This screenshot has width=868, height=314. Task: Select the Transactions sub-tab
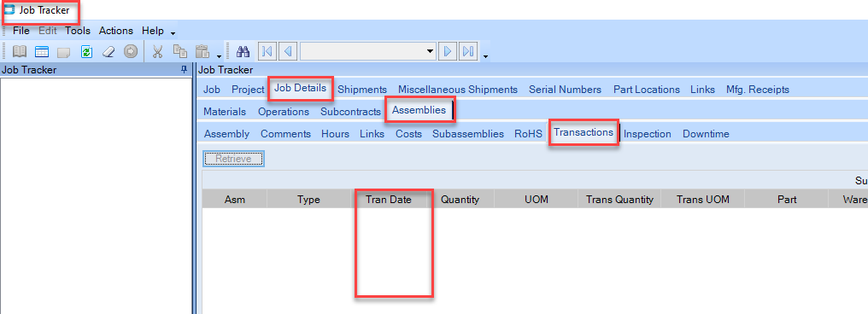coord(584,132)
